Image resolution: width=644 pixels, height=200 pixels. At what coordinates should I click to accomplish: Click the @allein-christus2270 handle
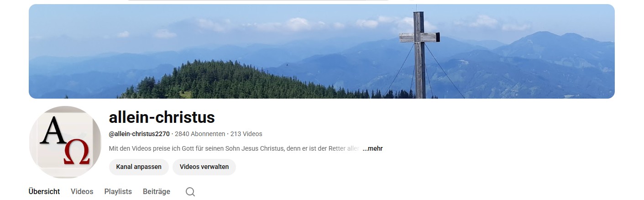139,134
